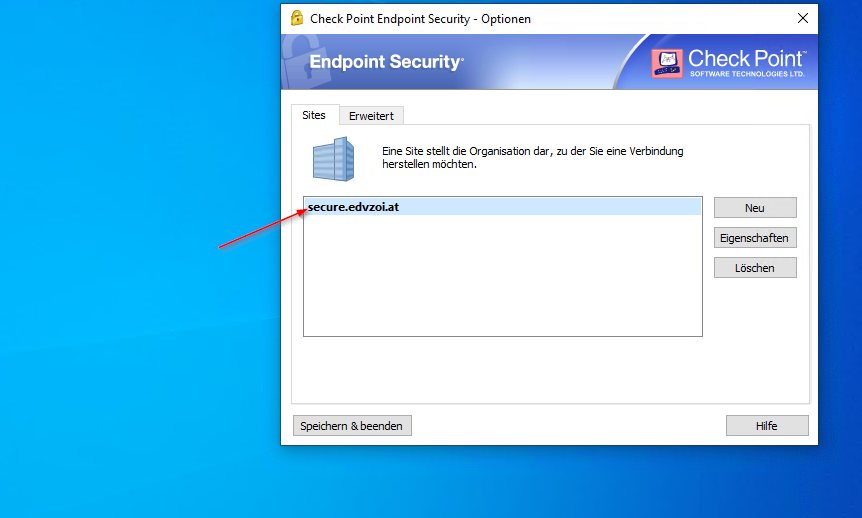Open Hilfe

(766, 426)
